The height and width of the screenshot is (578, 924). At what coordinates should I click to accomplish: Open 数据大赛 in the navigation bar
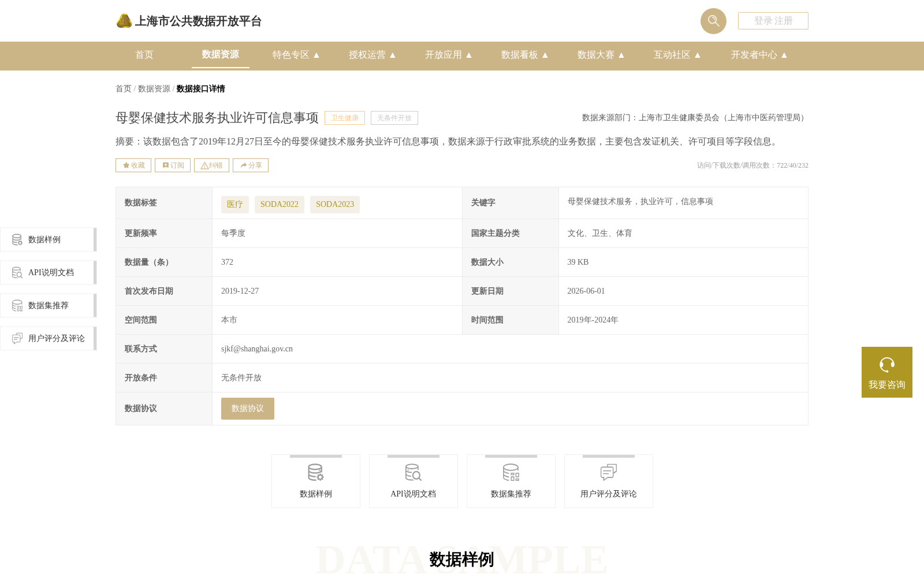[x=596, y=55]
